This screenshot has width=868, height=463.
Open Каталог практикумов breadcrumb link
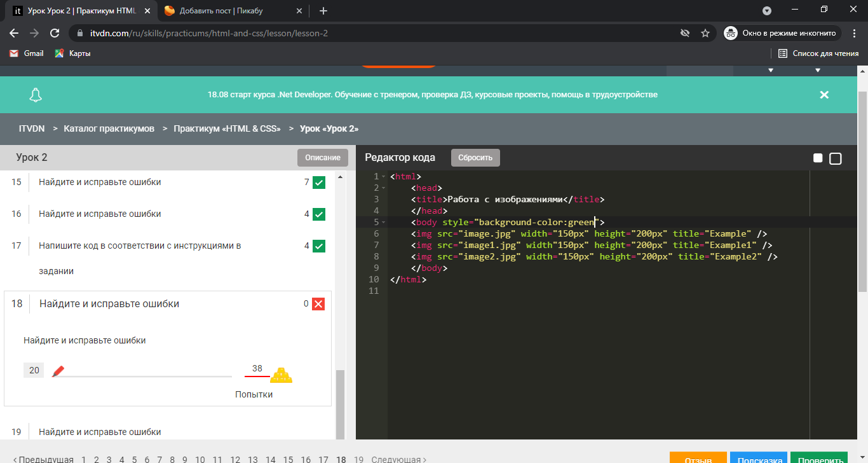click(109, 128)
